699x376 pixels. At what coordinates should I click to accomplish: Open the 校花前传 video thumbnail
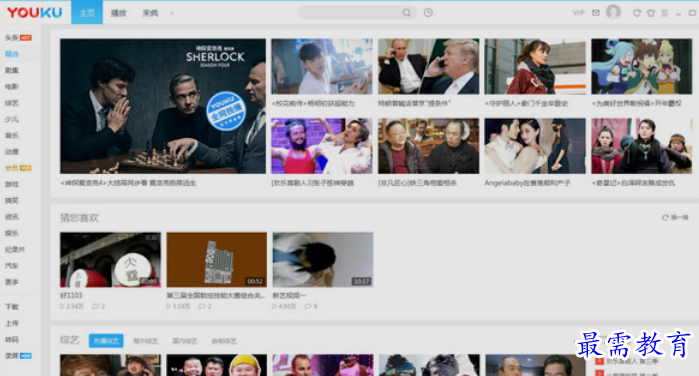pyautogui.click(x=322, y=66)
